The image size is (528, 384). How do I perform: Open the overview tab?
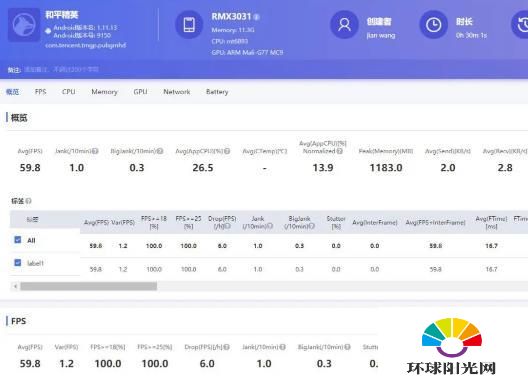point(12,92)
